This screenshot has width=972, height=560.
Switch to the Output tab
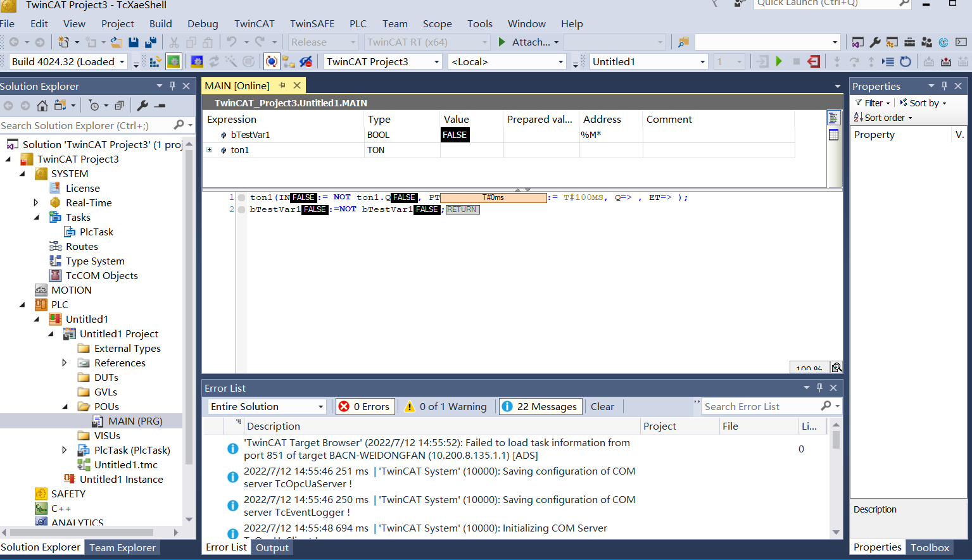[272, 547]
